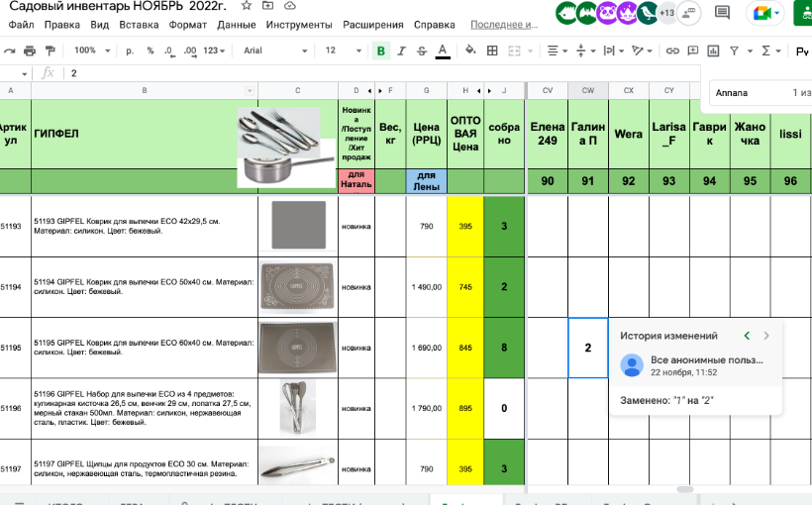The height and width of the screenshot is (505, 812).
Task: Open the Последние изменения link
Action: 504,24
